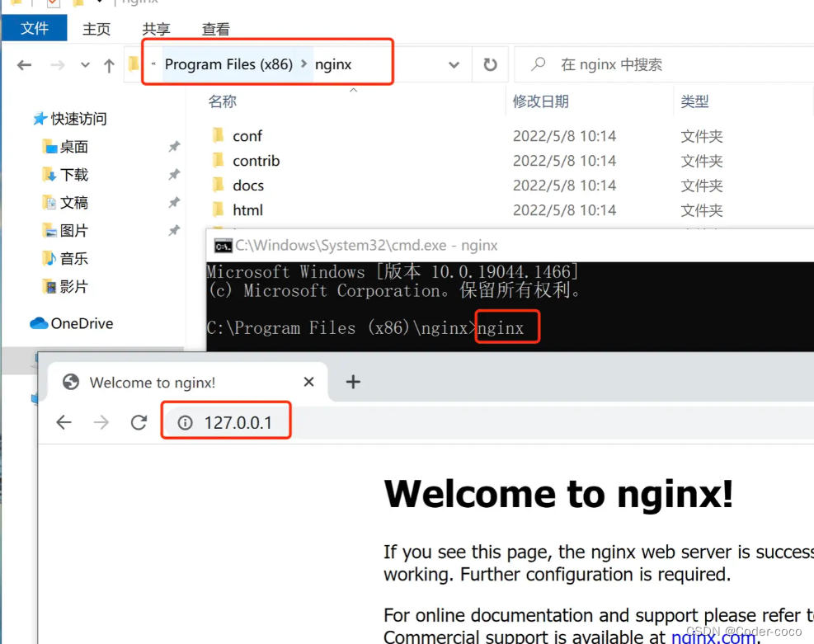Click the conf date 2022/5/8 10:14

[x=564, y=136]
